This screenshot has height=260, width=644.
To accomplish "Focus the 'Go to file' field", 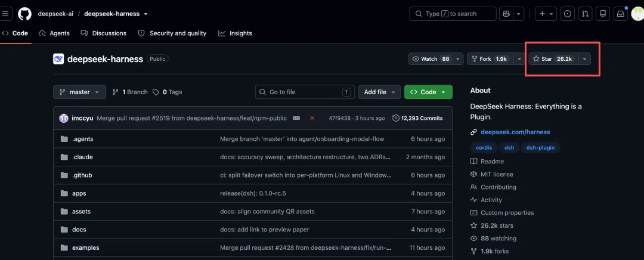I will pyautogui.click(x=305, y=92).
